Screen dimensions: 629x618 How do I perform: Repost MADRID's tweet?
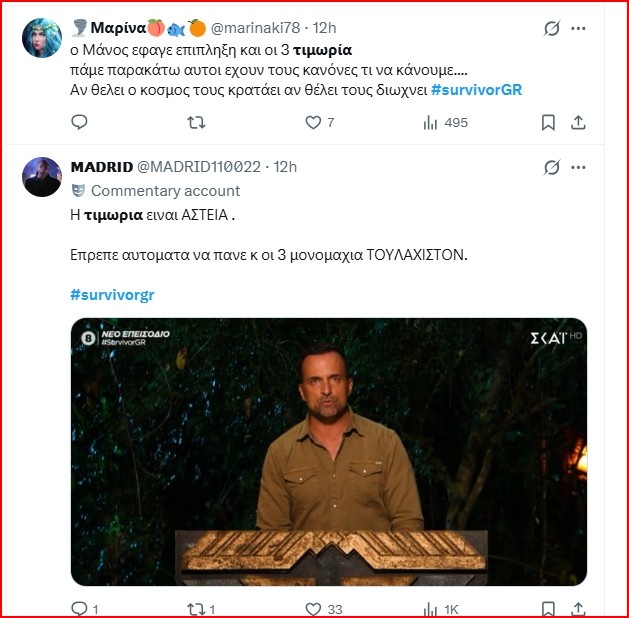point(197,608)
